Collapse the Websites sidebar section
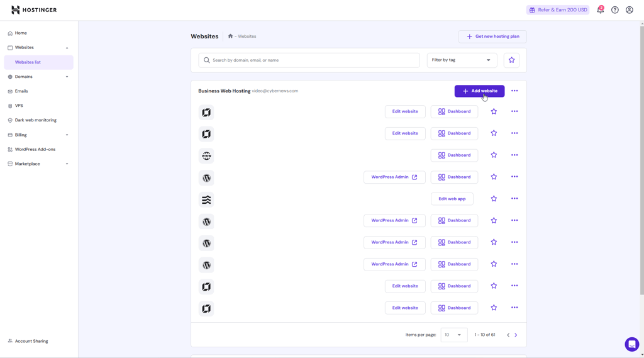Image resolution: width=644 pixels, height=358 pixels. point(67,48)
